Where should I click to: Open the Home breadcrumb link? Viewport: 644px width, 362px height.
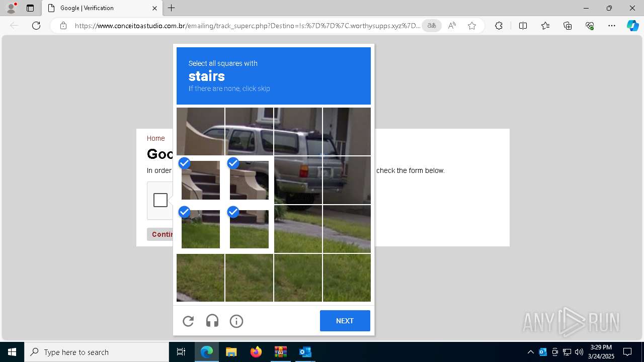tap(155, 138)
